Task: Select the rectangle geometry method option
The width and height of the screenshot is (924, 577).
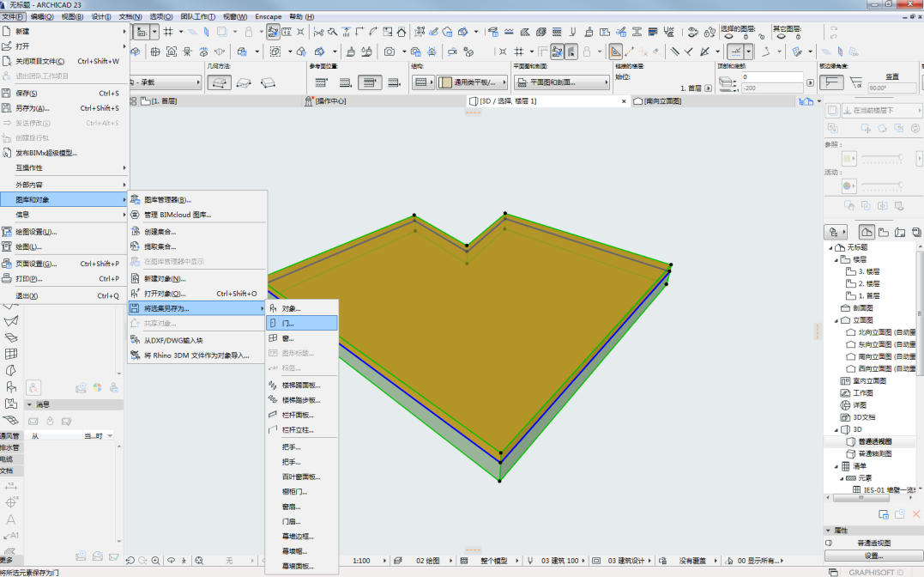Action: (244, 82)
